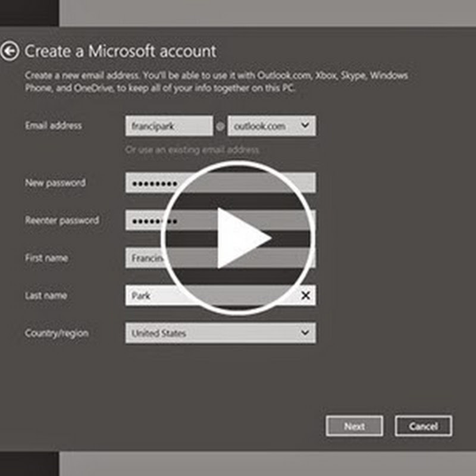The image size is (476, 476).
Task: Click the 'Create a Microsoft account' heading
Action: pyautogui.click(x=121, y=51)
